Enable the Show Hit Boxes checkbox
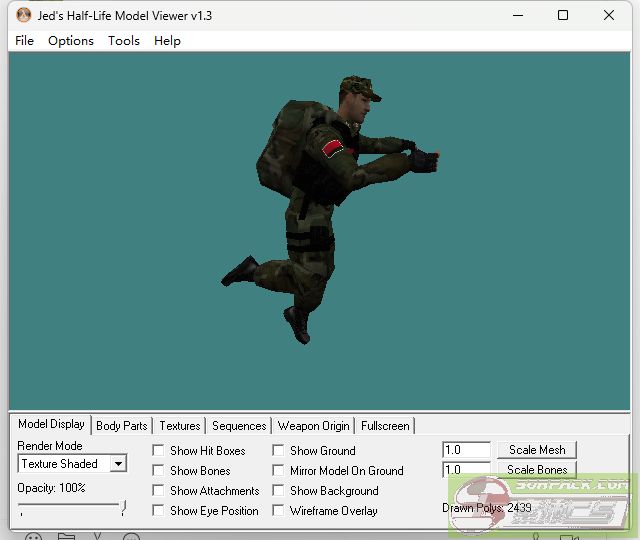Screen dimensions: 640x540 point(158,451)
